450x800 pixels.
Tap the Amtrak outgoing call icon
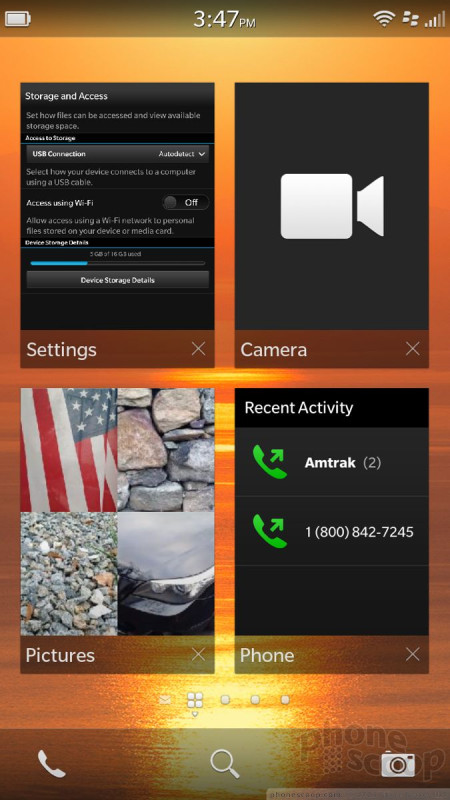pyautogui.click(x=270, y=462)
